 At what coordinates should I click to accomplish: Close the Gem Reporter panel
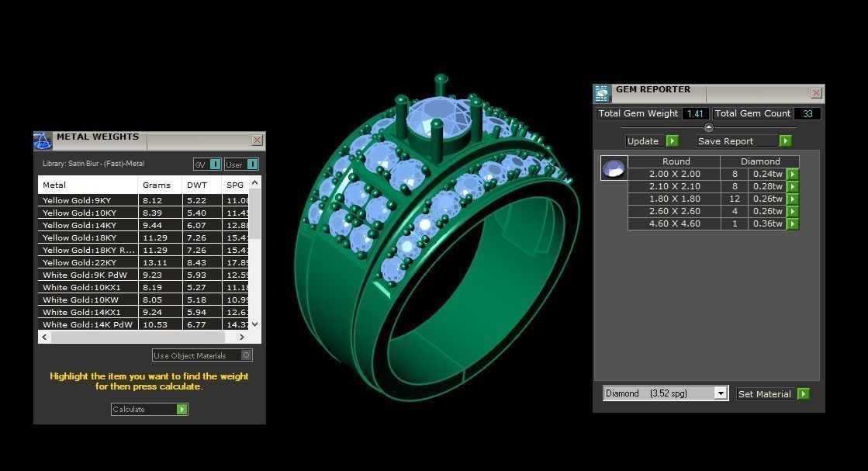[816, 93]
